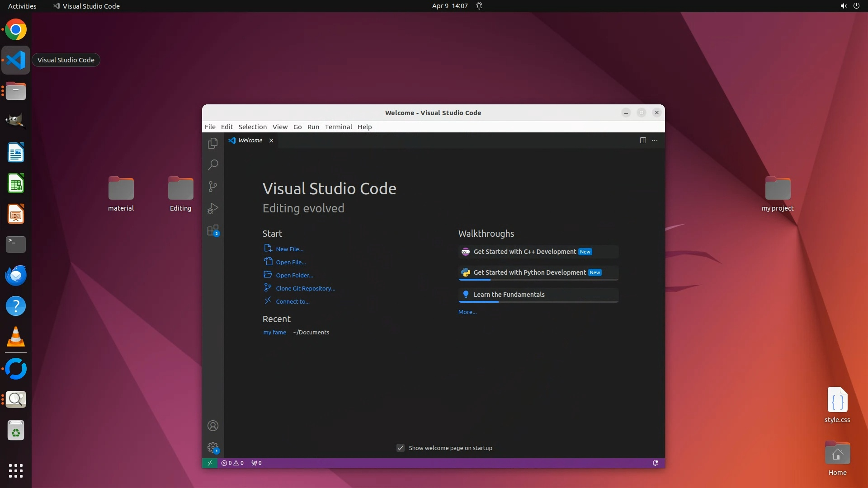Open editor More Actions ellipsis menu
Viewport: 868px width, 488px height.
point(655,141)
